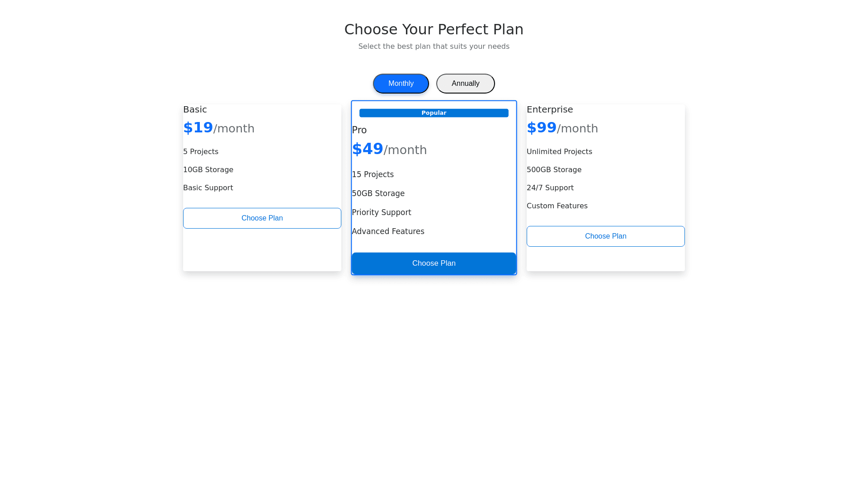
Task: Click the $49/month price
Action: pyautogui.click(x=389, y=149)
